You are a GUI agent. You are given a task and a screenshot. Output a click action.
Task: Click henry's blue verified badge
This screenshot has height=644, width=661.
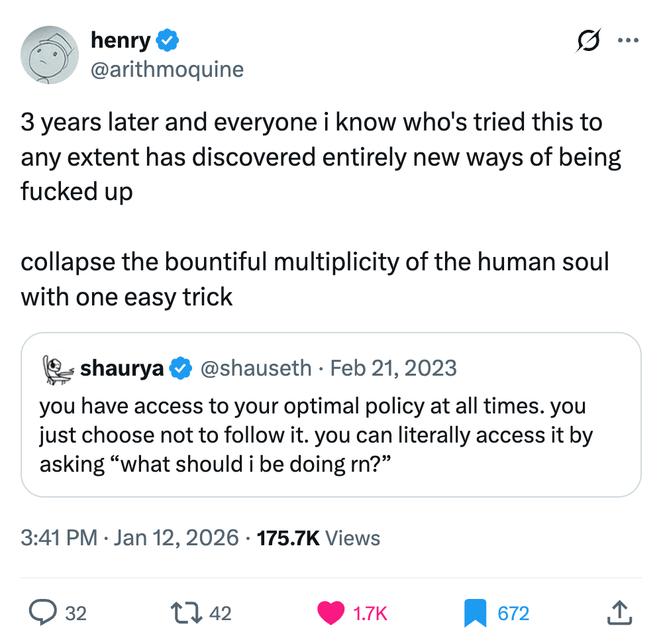pyautogui.click(x=168, y=41)
